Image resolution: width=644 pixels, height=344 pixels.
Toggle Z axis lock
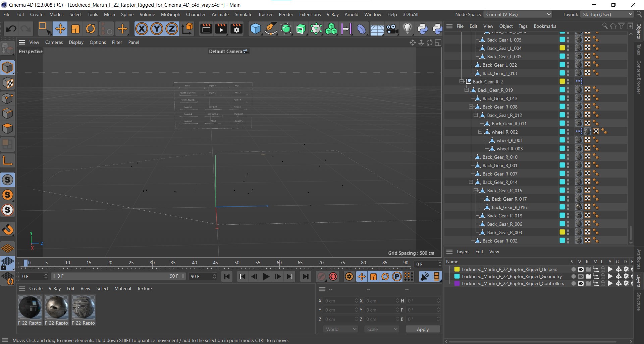(x=172, y=29)
